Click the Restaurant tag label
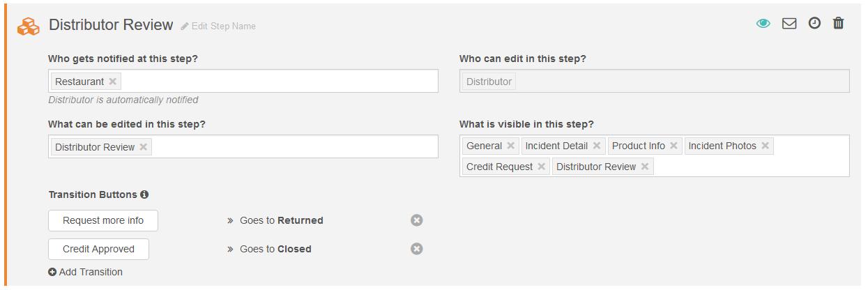 pos(79,82)
